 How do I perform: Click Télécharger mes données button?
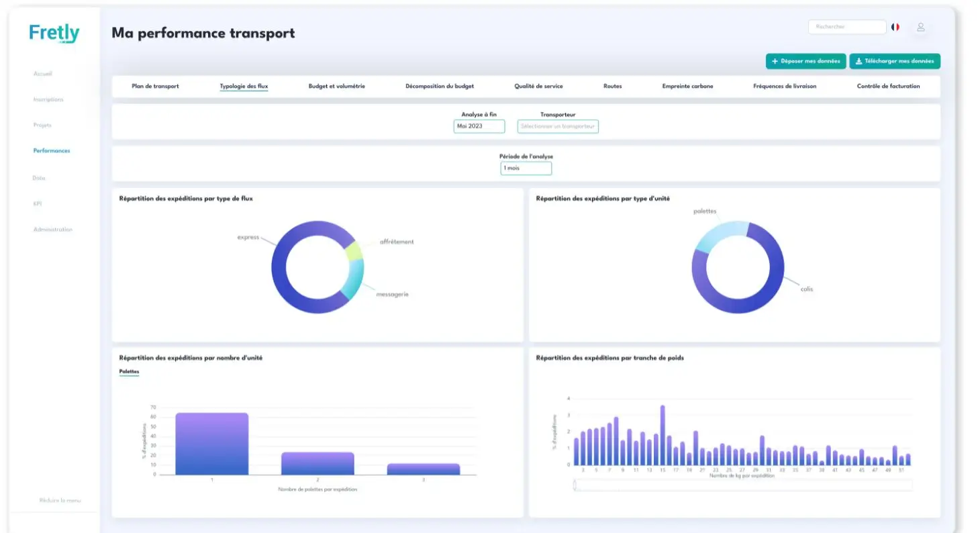coord(895,61)
